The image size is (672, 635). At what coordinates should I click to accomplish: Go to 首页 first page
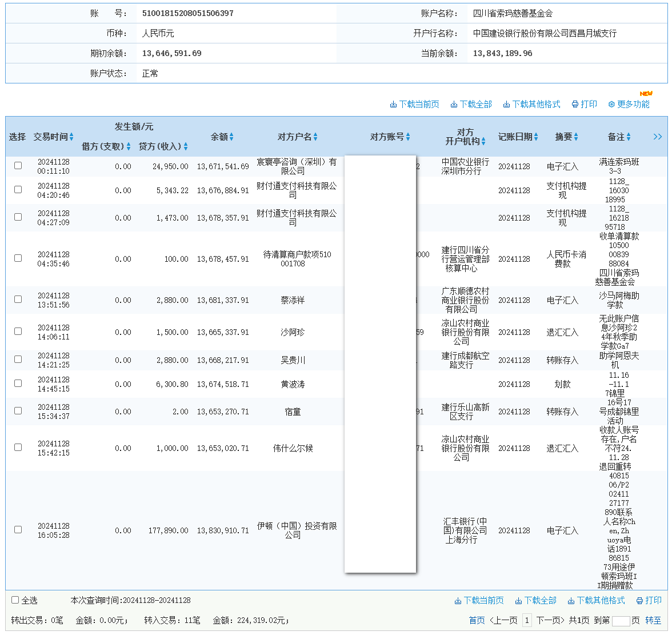pyautogui.click(x=477, y=620)
